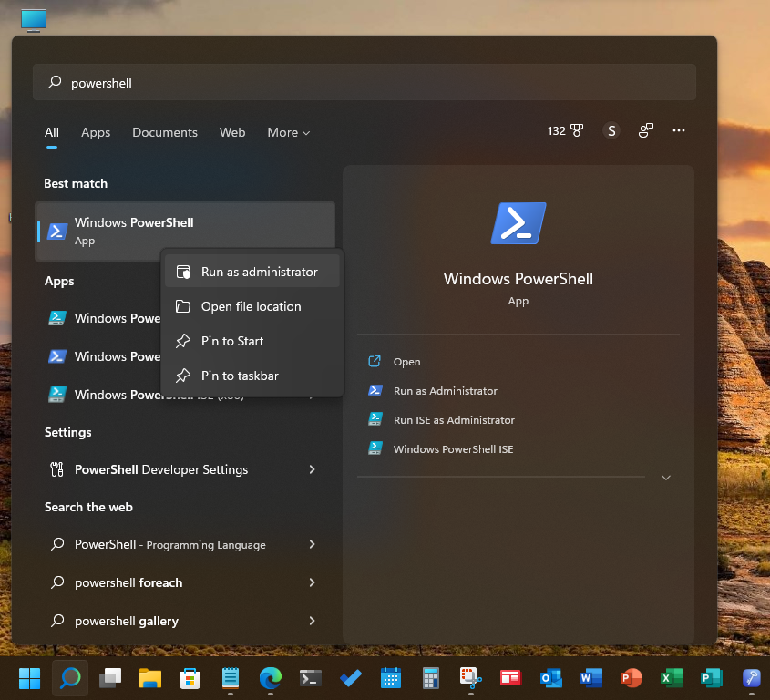Open Task View from the taskbar
Screen dimensions: 770x700
[110, 678]
